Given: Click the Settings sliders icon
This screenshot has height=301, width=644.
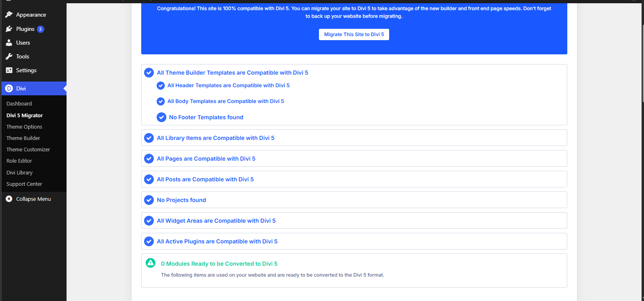Looking at the screenshot, I should point(9,70).
